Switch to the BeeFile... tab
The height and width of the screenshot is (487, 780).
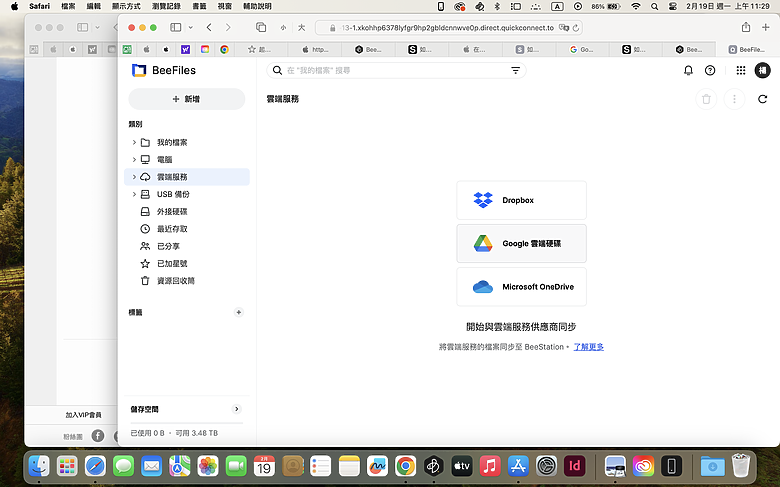click(x=747, y=49)
